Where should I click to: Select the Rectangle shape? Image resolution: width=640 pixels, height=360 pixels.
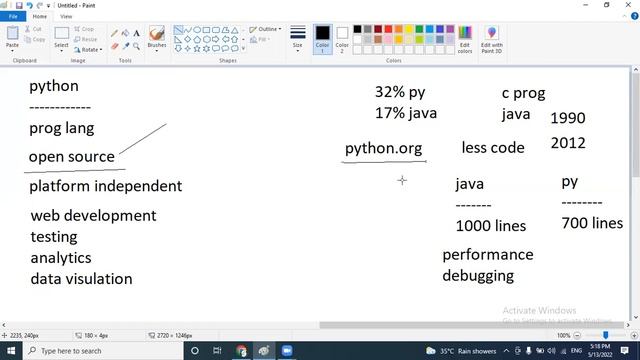(x=207, y=30)
